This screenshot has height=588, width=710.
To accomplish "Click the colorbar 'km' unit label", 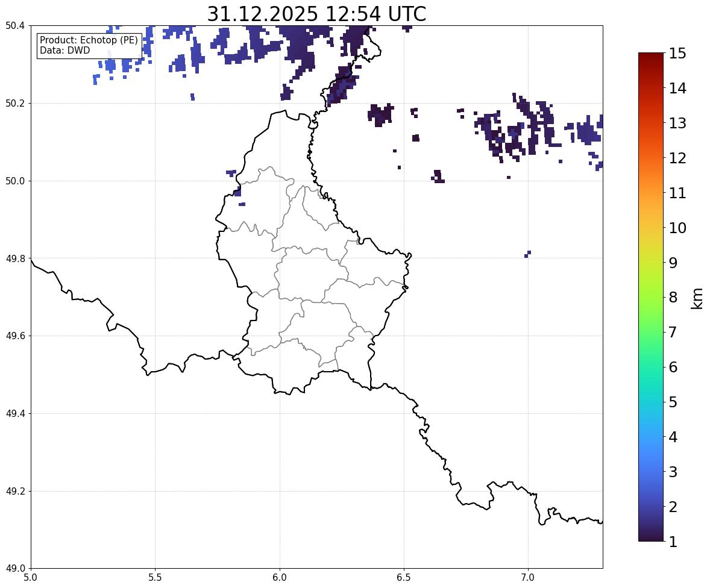I will (x=697, y=299).
